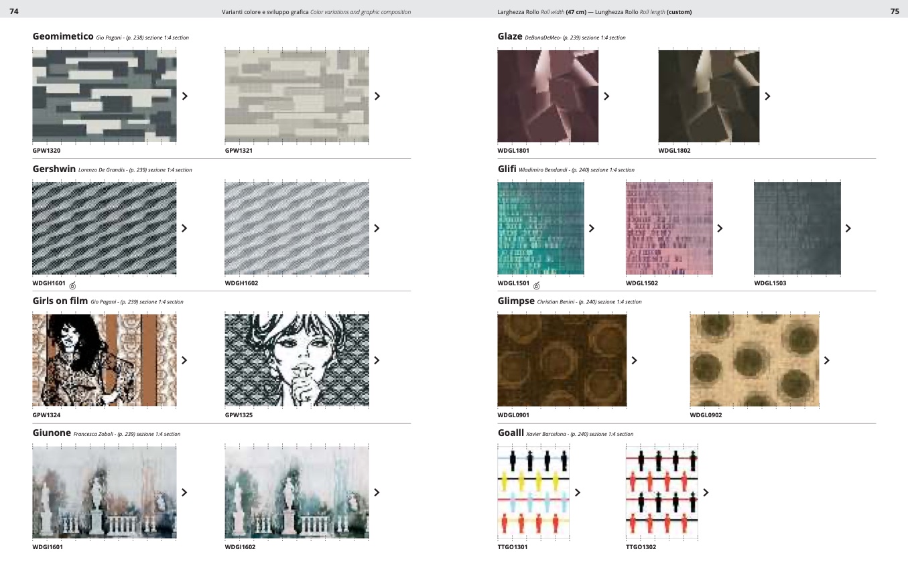Pick the dark gray Glifi WDGL1503 swatch
Viewport: 908px width, 588px height.
click(x=797, y=228)
